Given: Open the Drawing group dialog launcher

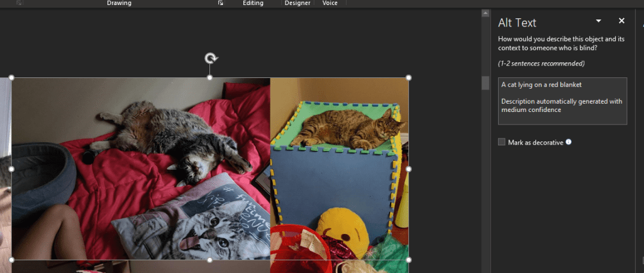Looking at the screenshot, I should (221, 3).
